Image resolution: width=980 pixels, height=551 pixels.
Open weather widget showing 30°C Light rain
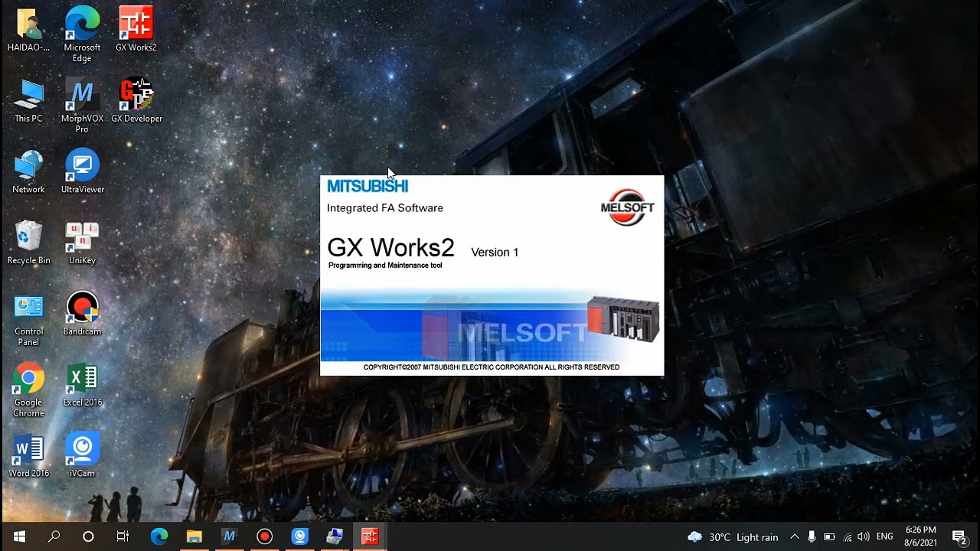tap(733, 537)
